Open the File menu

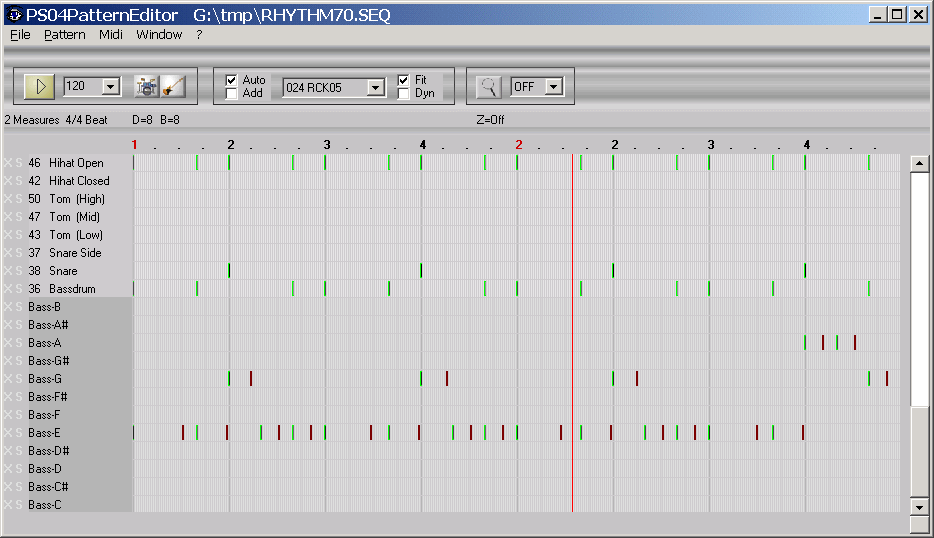pos(20,35)
